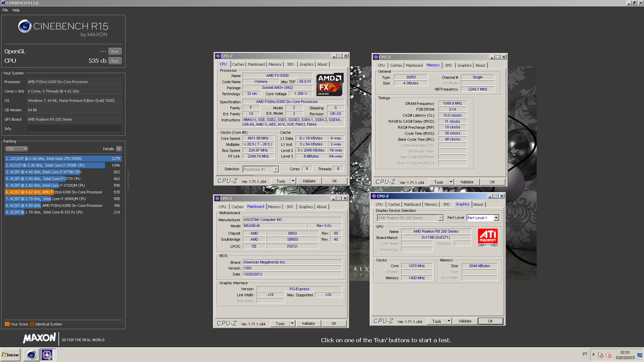Click the Cinebench icon in the taskbar

click(31, 355)
